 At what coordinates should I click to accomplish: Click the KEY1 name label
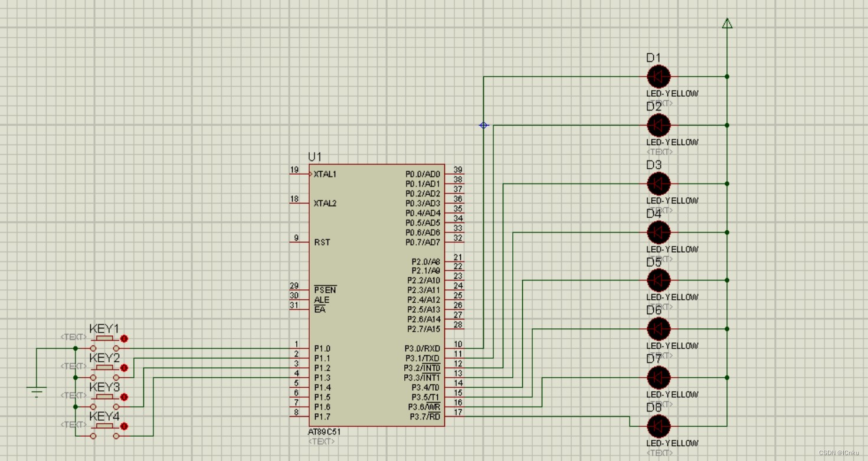(104, 329)
